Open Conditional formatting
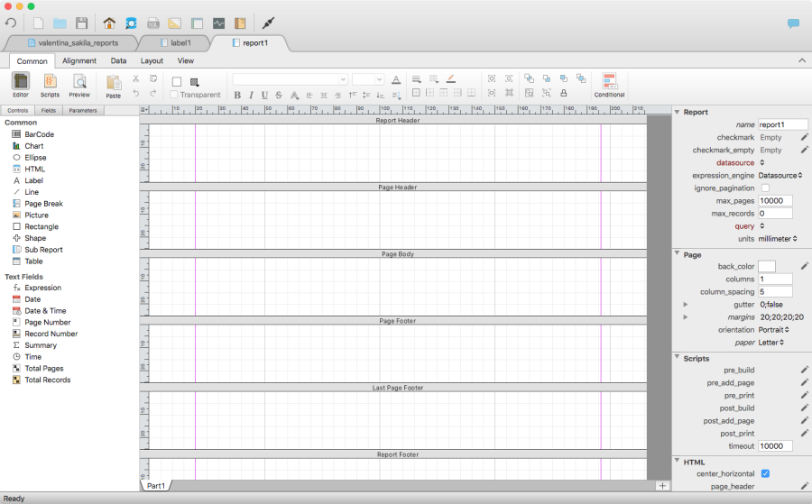812x504 pixels. pyautogui.click(x=609, y=86)
